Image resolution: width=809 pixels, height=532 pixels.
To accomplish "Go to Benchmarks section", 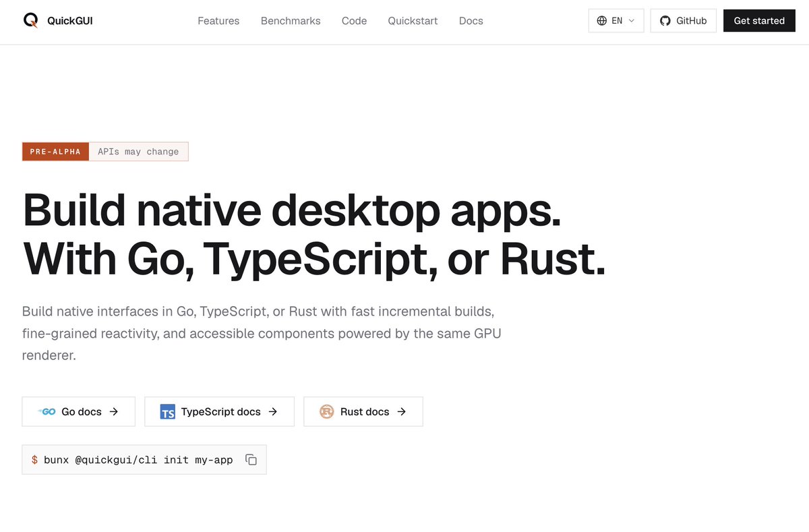I will pyautogui.click(x=291, y=21).
